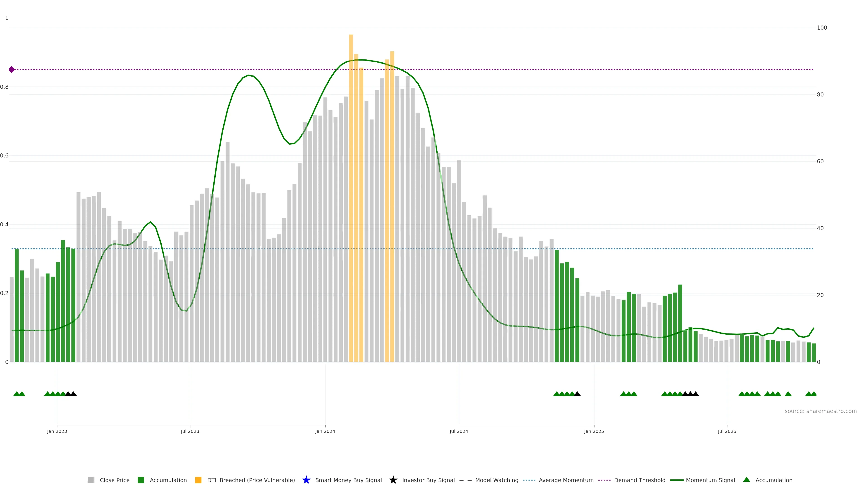Click the green Accumulation triangle legend icon
The image size is (868, 488).
[746, 480]
